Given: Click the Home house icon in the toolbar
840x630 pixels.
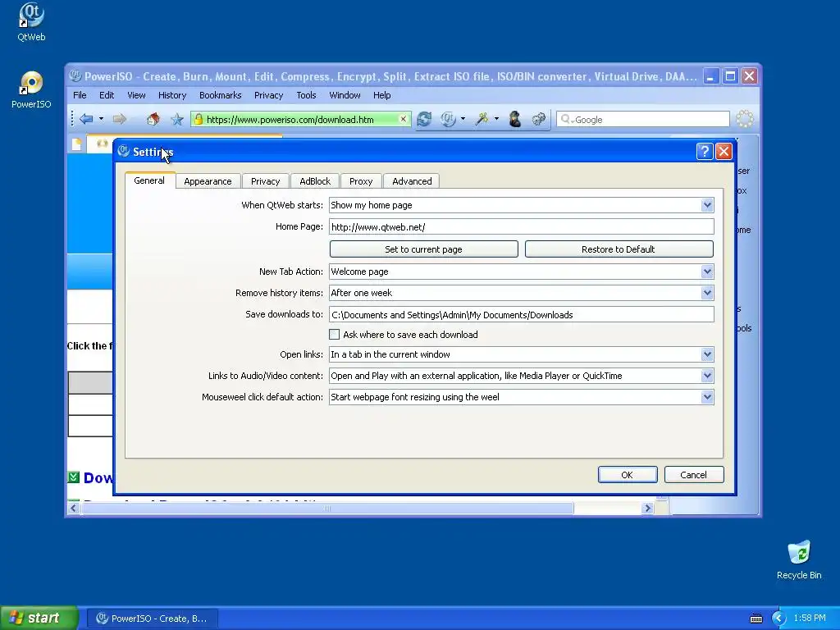Looking at the screenshot, I should point(153,119).
